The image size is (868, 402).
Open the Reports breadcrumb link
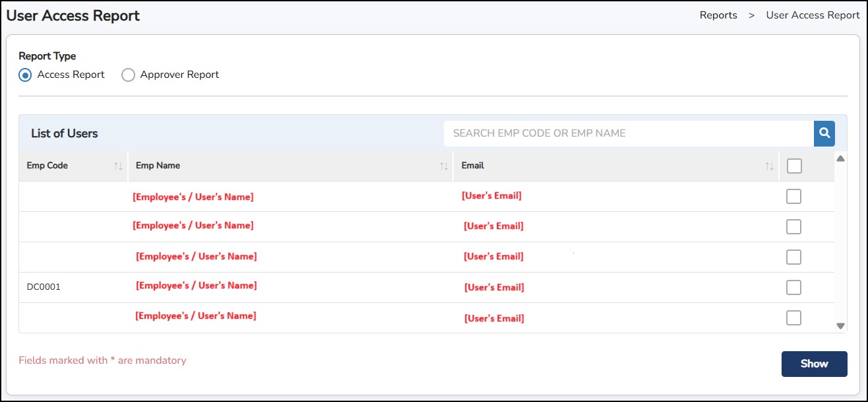pos(718,15)
